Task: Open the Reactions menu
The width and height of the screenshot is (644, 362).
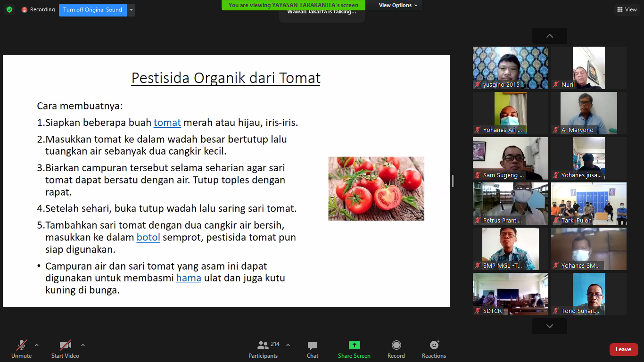Action: pos(434,349)
